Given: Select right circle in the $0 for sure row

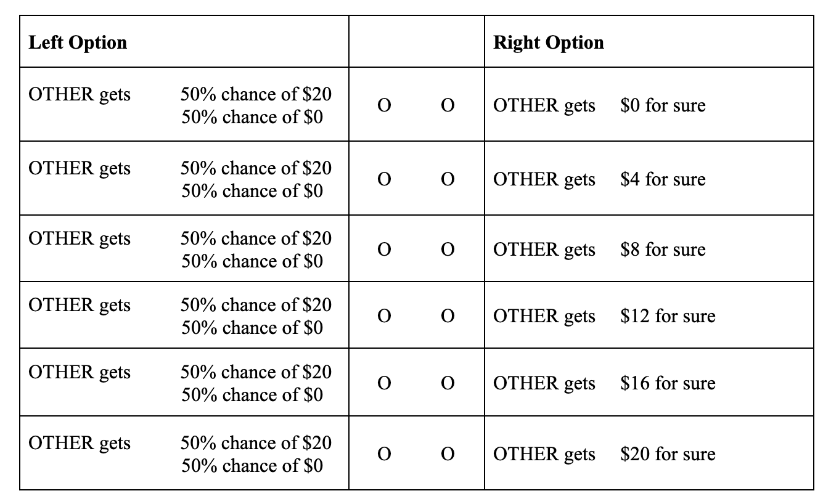Looking at the screenshot, I should click(x=448, y=106).
